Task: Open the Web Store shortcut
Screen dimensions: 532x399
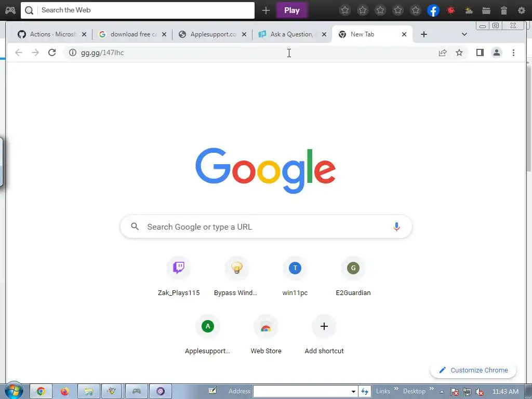Action: click(266, 335)
